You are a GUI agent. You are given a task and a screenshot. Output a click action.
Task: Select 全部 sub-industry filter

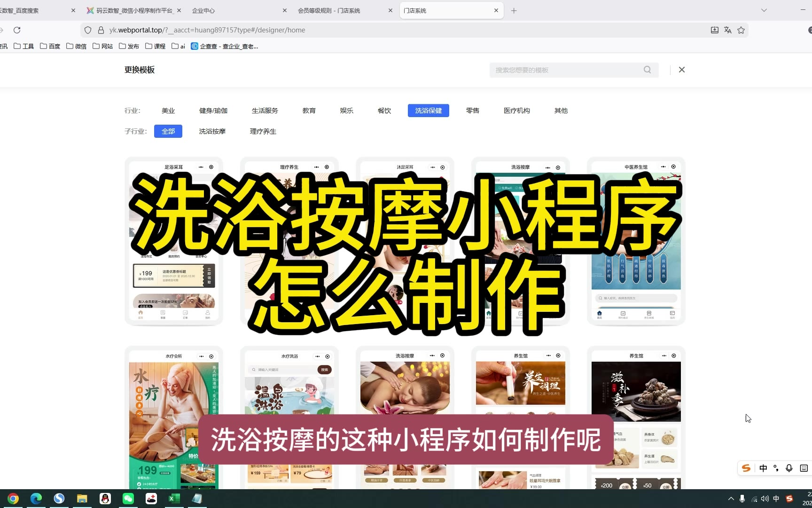point(168,131)
